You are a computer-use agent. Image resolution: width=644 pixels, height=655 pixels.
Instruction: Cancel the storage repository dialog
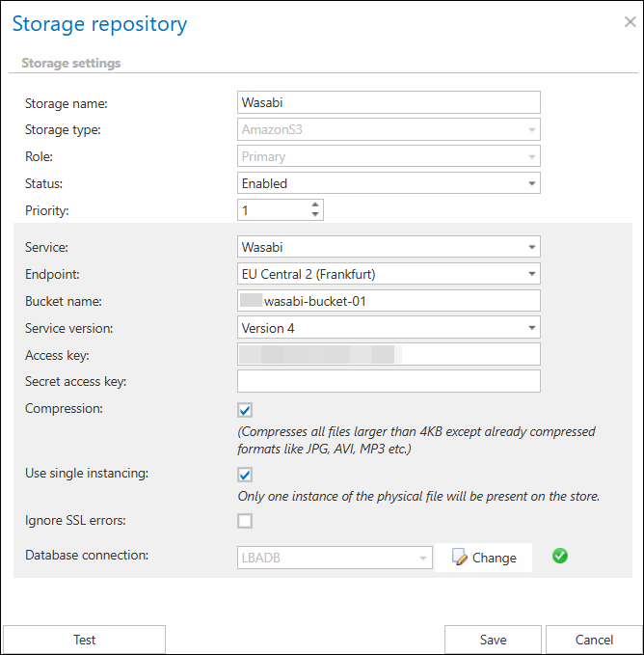(x=594, y=640)
